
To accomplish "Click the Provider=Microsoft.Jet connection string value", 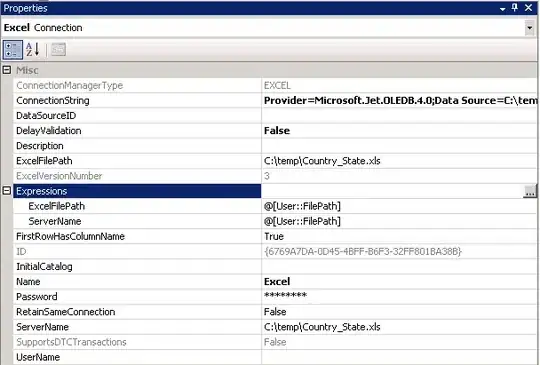I will (400, 101).
